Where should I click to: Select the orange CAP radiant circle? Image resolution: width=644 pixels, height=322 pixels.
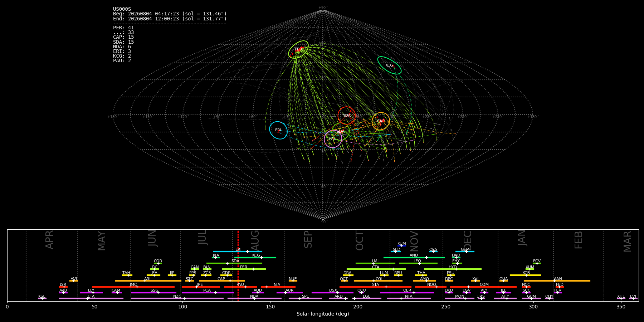[381, 121]
